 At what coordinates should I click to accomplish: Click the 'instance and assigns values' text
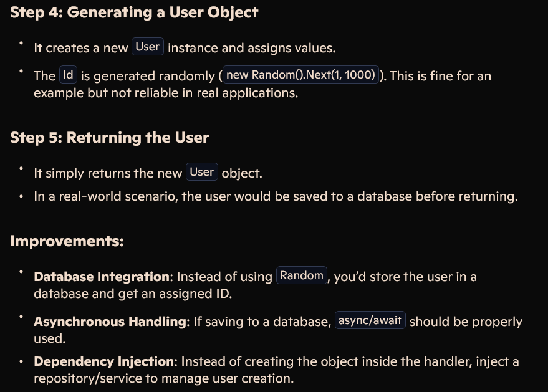click(252, 48)
